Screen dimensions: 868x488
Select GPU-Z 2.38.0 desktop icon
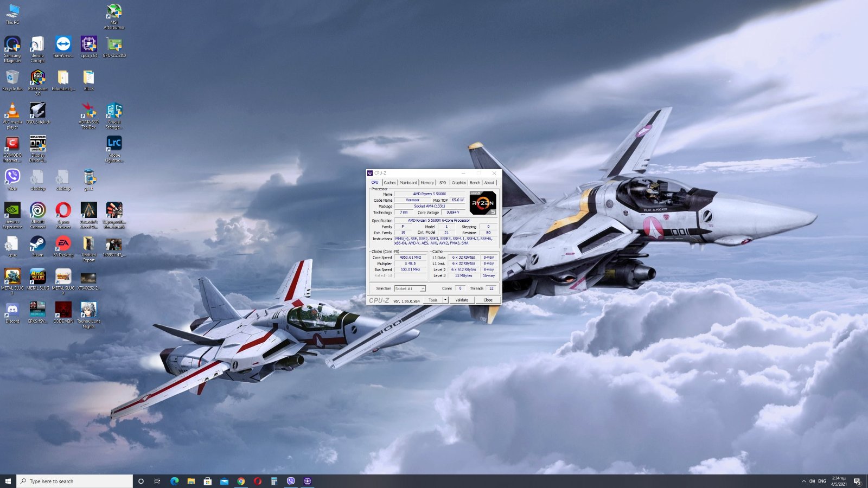click(x=114, y=47)
